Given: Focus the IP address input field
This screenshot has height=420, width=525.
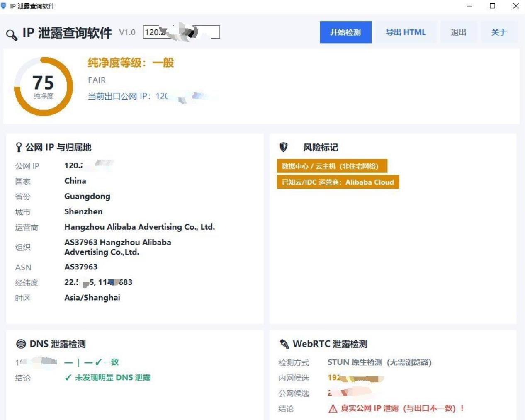Looking at the screenshot, I should 181,32.
